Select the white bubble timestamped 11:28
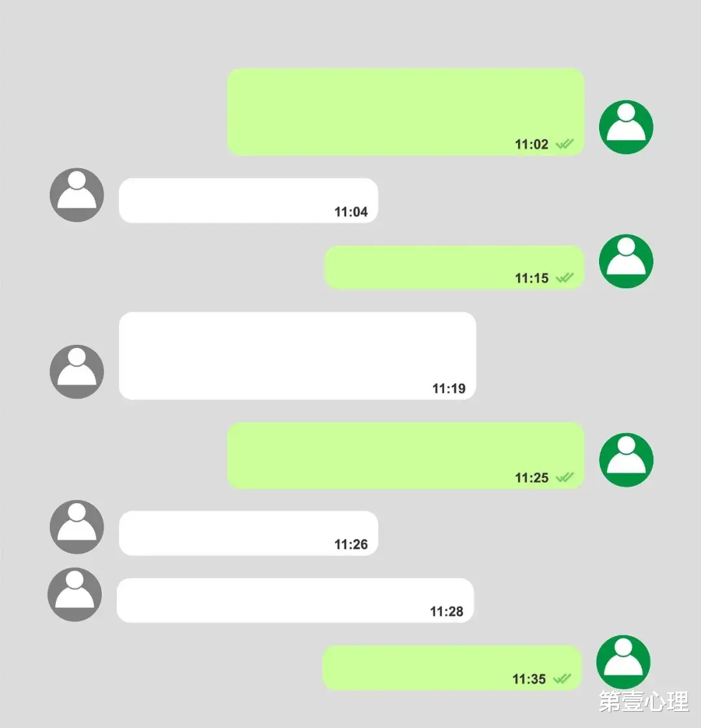The height and width of the screenshot is (728, 701). coord(295,600)
